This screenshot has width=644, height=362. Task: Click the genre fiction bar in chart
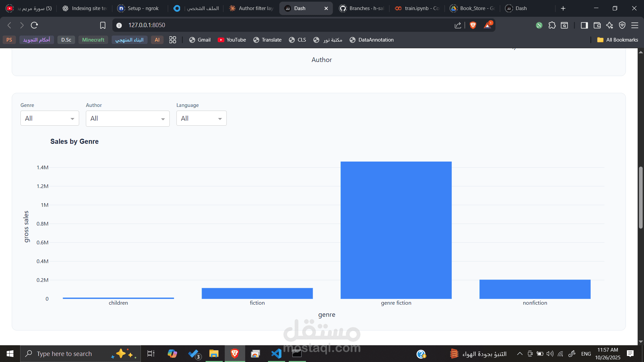coord(396,230)
